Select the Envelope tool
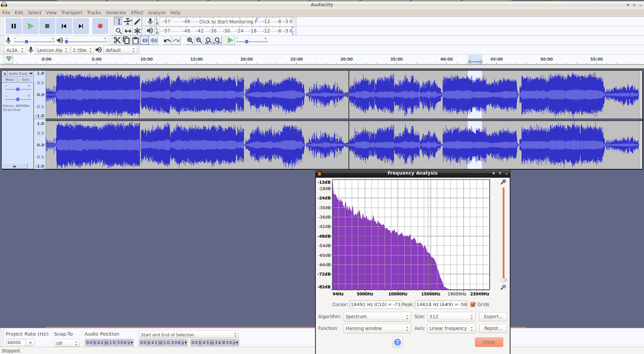644x354 pixels. [128, 22]
